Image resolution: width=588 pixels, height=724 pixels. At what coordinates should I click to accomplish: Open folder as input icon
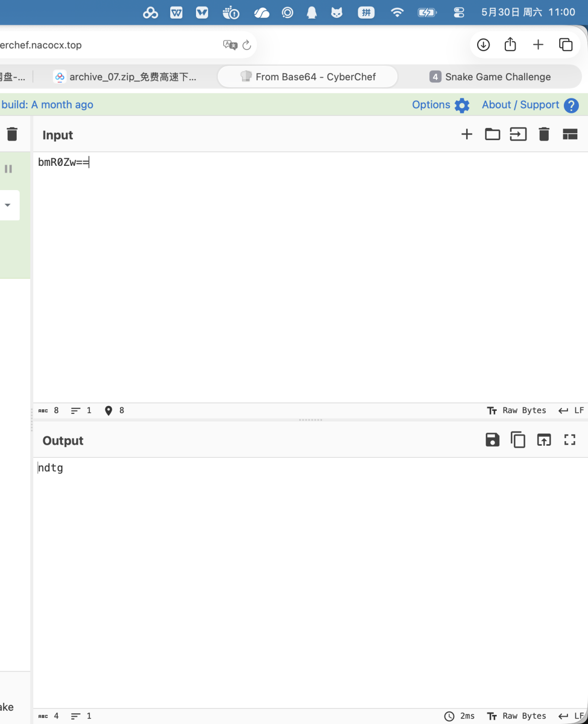pos(492,134)
